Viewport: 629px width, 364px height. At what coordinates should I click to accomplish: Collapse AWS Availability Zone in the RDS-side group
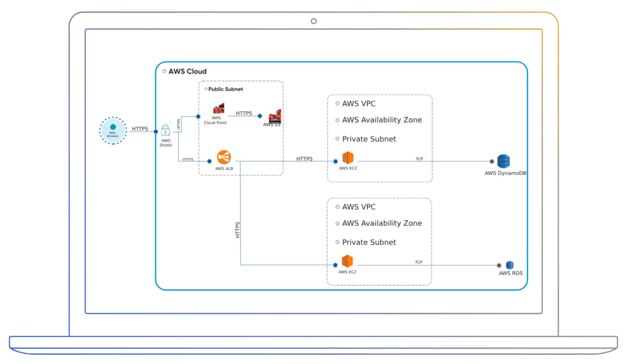click(337, 223)
